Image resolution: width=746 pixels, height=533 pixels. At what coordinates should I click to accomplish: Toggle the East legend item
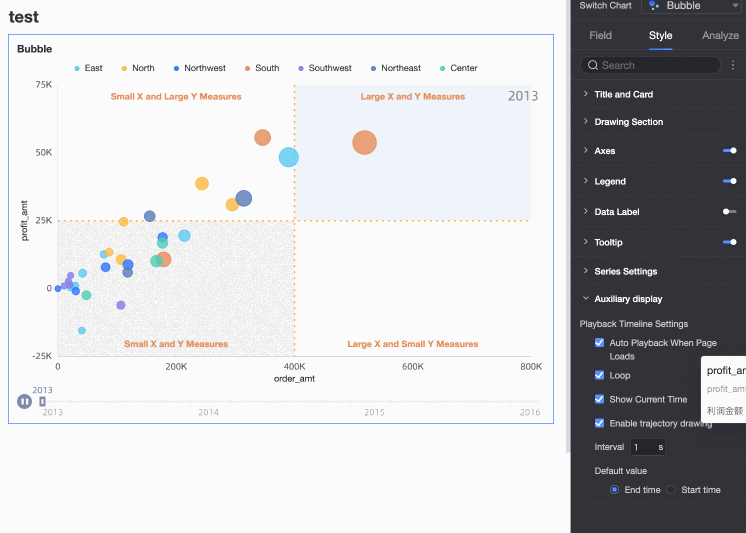pos(88,68)
